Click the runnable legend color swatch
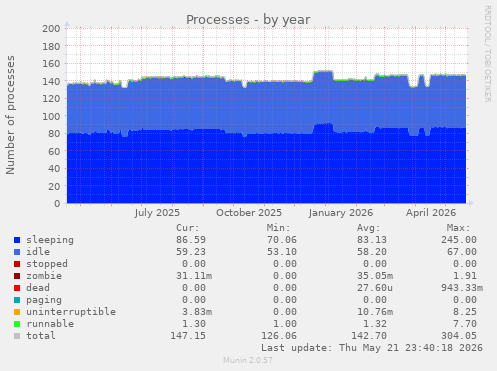Viewport: 497px width, 371px height. coord(17,324)
